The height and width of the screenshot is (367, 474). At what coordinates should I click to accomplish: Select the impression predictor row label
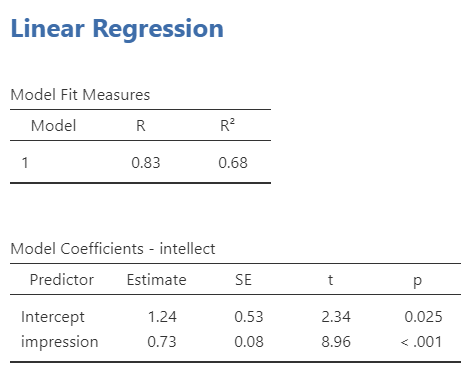click(60, 342)
